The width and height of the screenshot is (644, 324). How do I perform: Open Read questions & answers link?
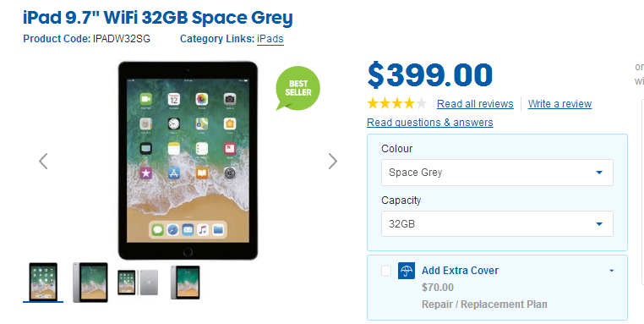click(x=430, y=123)
